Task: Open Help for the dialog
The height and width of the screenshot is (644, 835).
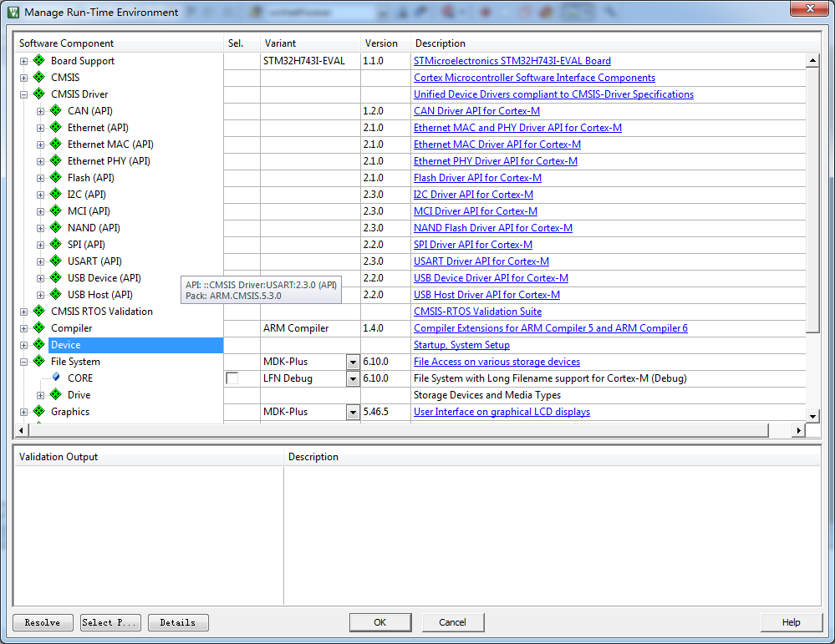Action: click(x=792, y=622)
